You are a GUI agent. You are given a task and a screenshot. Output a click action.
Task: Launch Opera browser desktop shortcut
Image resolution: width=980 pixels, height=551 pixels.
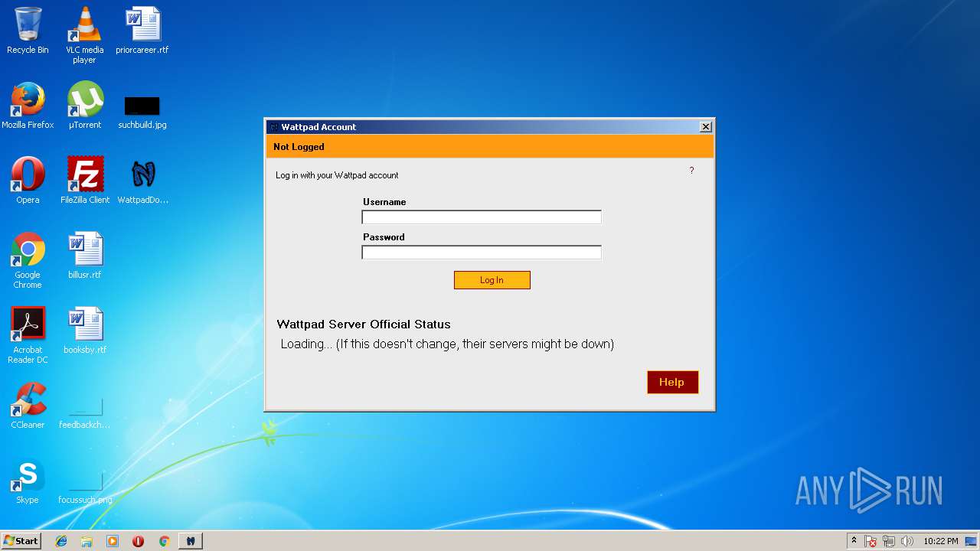coord(28,181)
